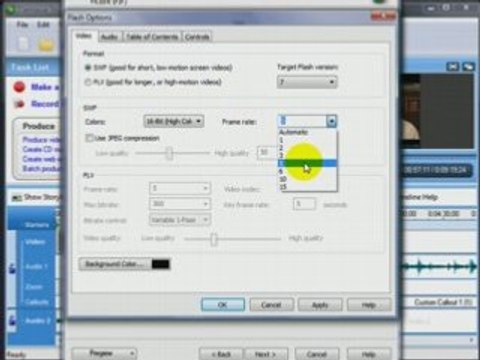Select the Markers track label

[x=37, y=225]
